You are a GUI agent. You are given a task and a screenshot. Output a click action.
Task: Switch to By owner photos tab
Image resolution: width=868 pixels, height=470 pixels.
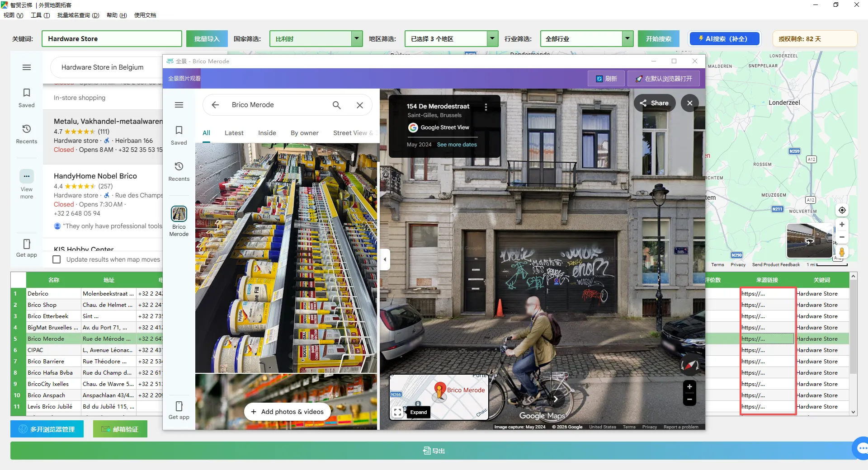[305, 133]
